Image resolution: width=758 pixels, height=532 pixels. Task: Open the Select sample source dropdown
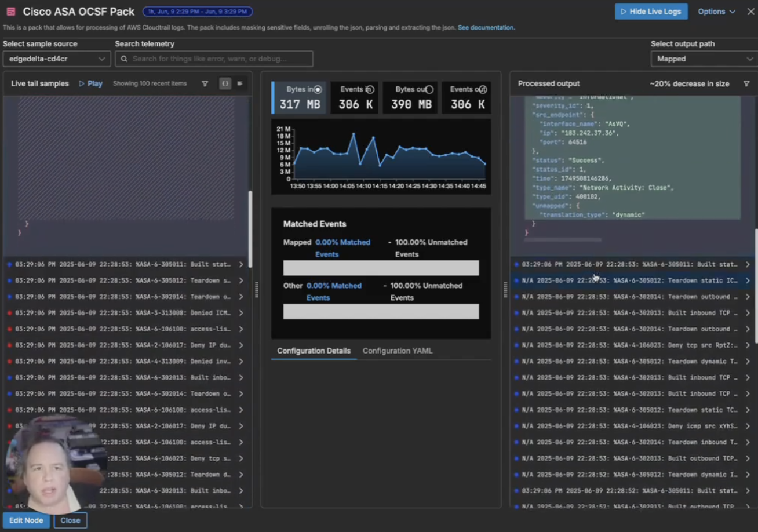pos(56,59)
